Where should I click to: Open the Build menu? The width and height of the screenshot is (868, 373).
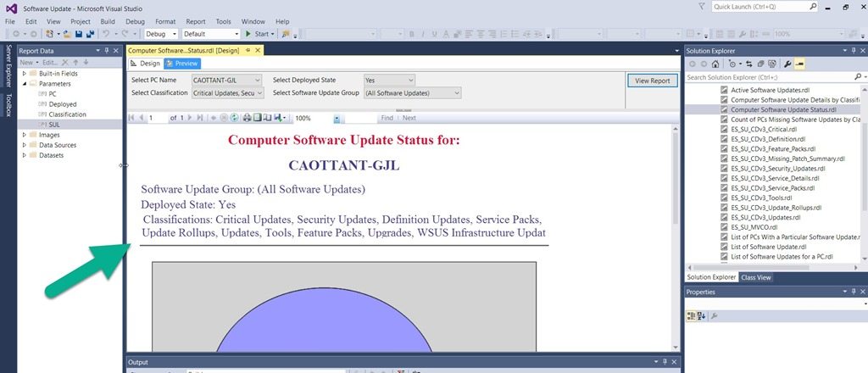point(108,21)
